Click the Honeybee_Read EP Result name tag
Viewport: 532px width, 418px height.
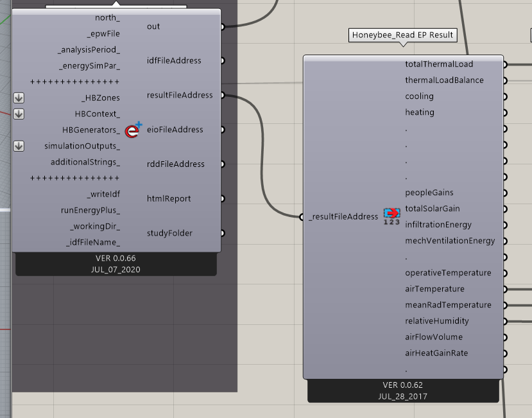(403, 35)
